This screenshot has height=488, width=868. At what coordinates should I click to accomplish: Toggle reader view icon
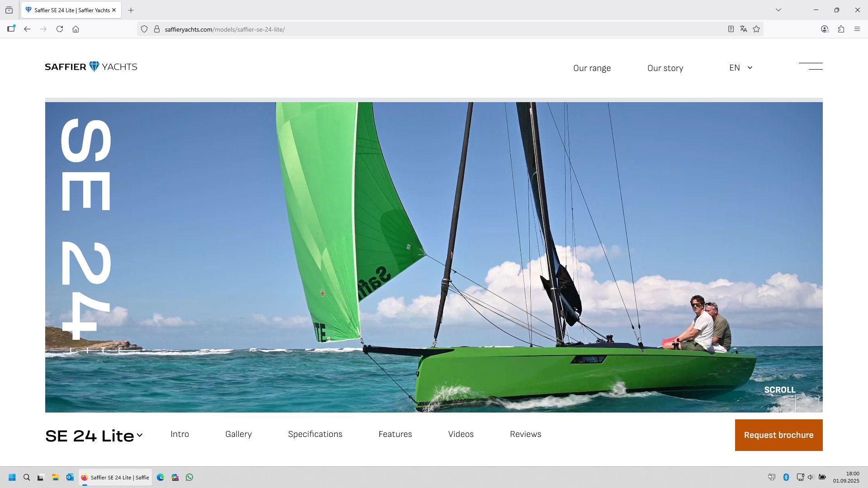pos(731,29)
